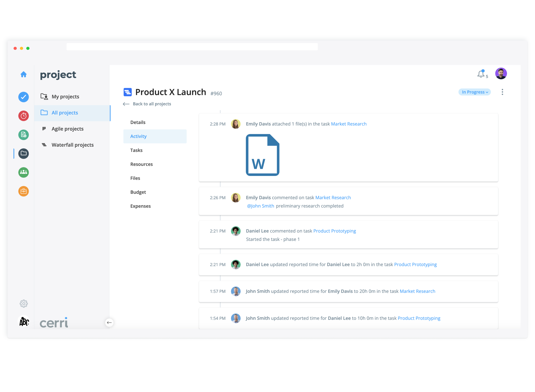The height and width of the screenshot is (392, 535).
Task: Open settings gear icon
Action: [x=24, y=304]
